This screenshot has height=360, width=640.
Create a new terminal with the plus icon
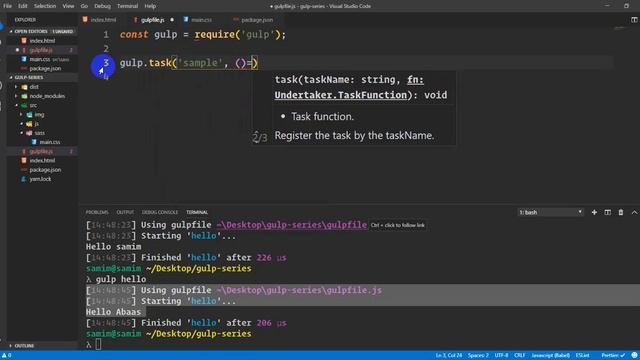(594, 212)
